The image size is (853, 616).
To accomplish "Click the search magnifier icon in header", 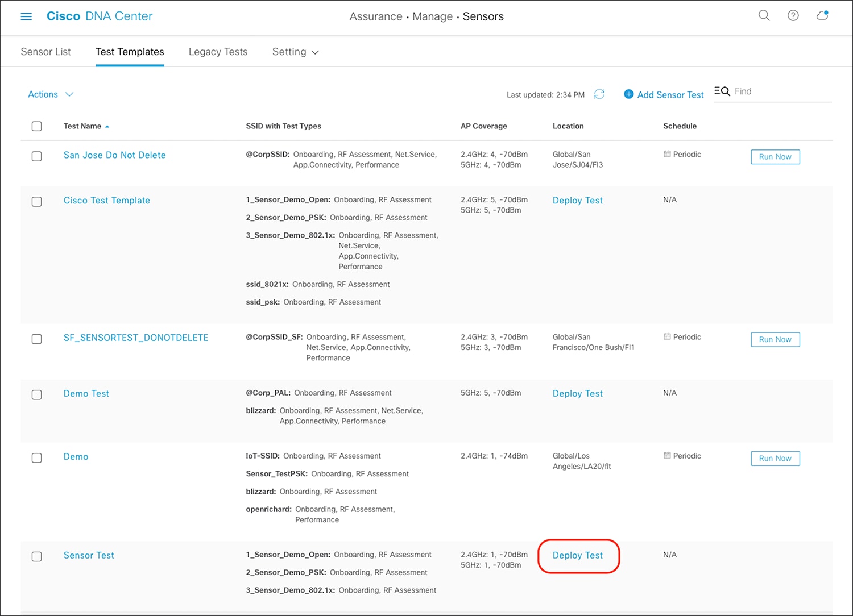I will (x=764, y=15).
